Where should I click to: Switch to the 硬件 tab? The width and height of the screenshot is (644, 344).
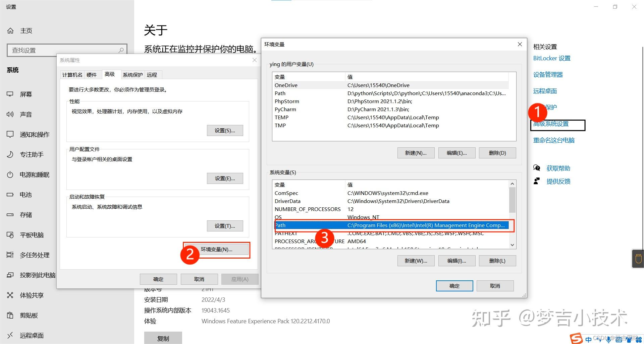92,74
